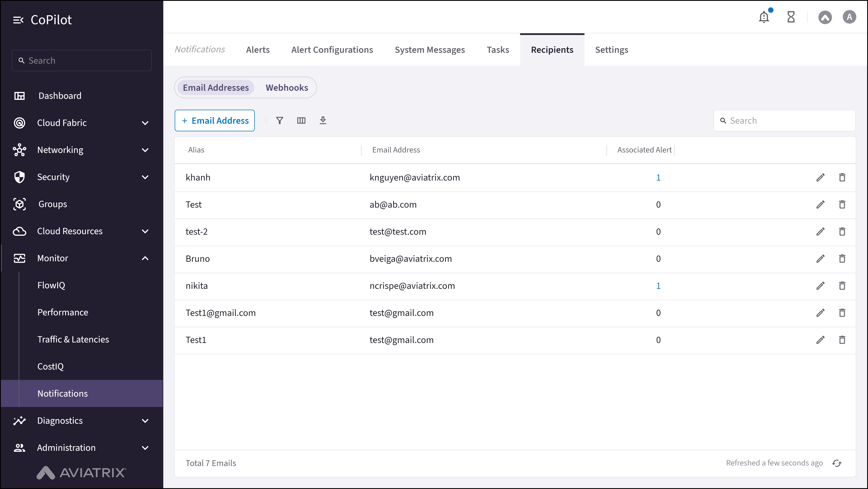Click the refresh icon in table footer
This screenshot has width=868, height=489.
coord(837,463)
